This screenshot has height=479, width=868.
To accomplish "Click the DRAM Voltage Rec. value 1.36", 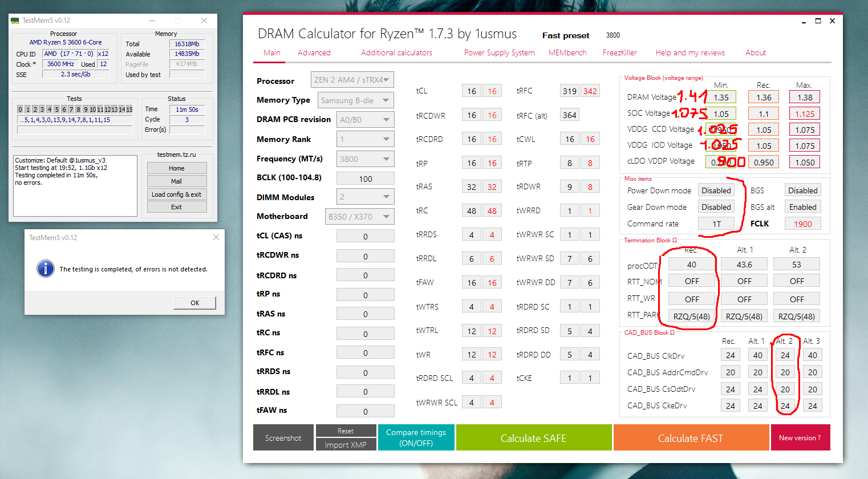I will (764, 98).
